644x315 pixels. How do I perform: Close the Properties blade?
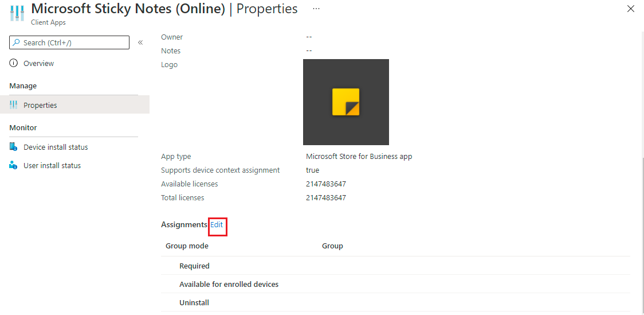[631, 9]
